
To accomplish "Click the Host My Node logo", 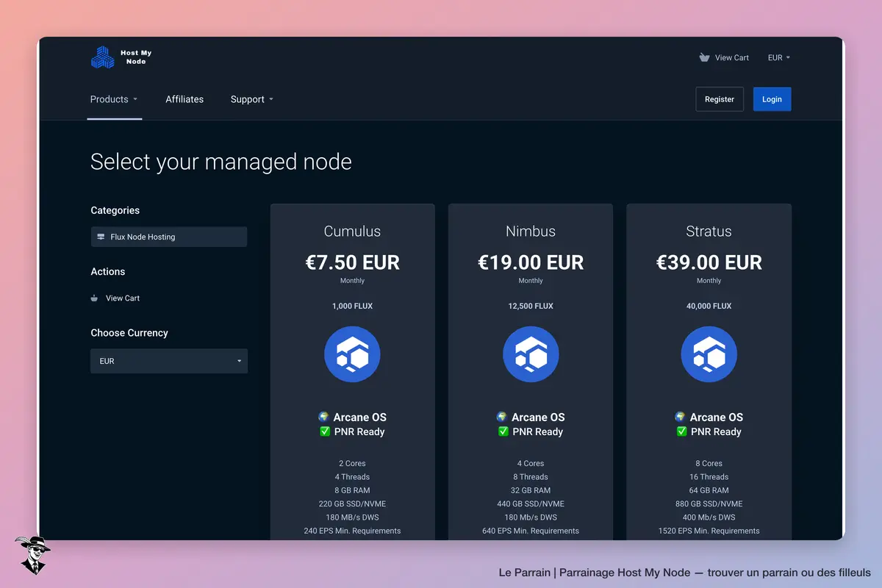I will pyautogui.click(x=121, y=57).
